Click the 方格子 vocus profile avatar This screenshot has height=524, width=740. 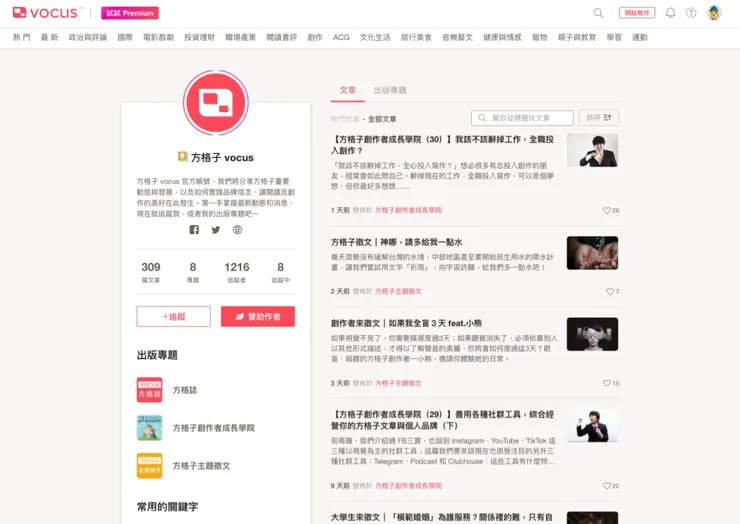216,102
